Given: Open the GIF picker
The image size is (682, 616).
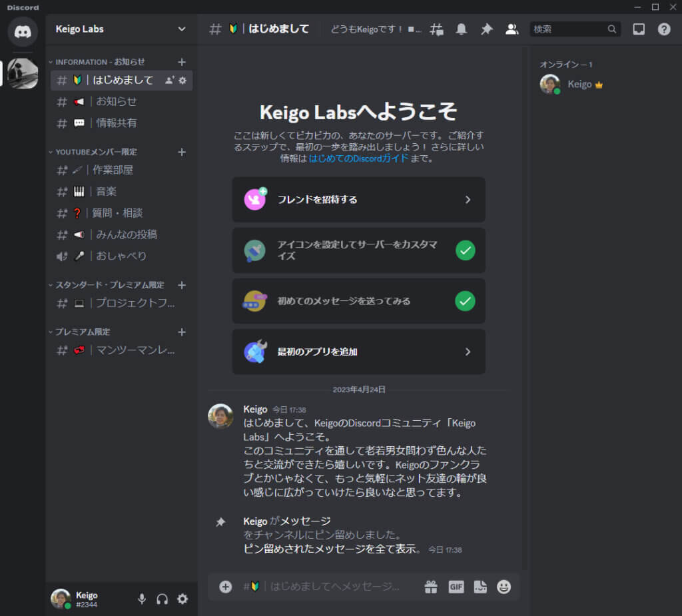Looking at the screenshot, I should (x=456, y=587).
